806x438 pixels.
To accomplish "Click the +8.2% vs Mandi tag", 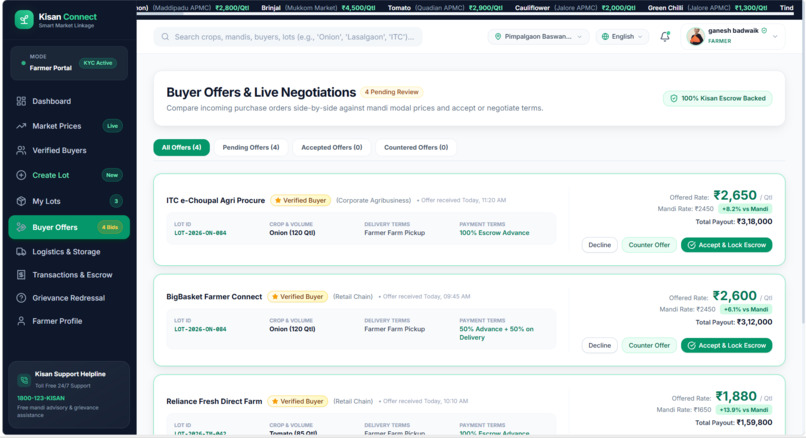I will tap(745, 209).
